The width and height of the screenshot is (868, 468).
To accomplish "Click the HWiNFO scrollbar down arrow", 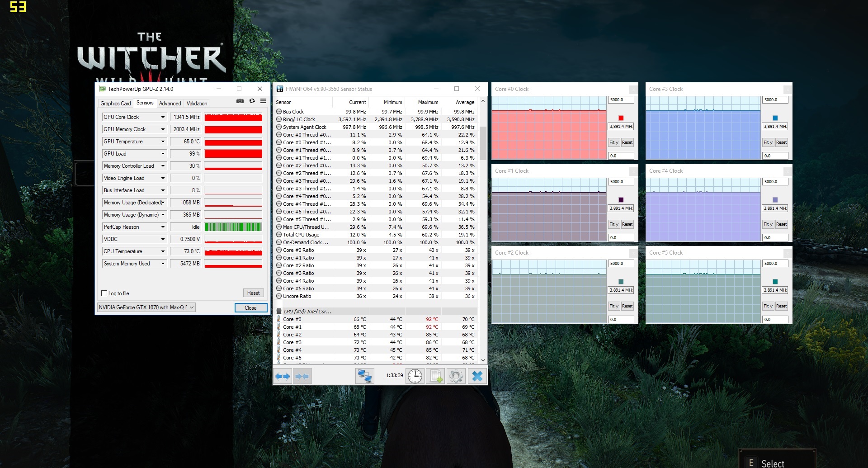I will point(483,360).
